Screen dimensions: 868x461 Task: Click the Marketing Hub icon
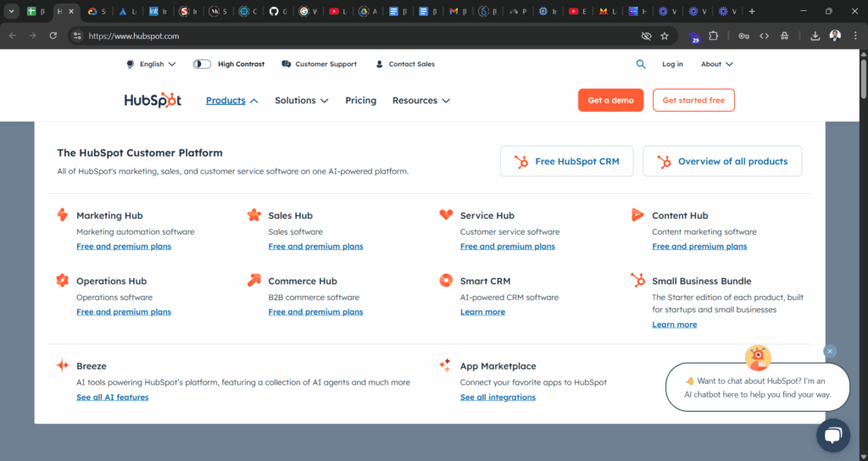[63, 214]
